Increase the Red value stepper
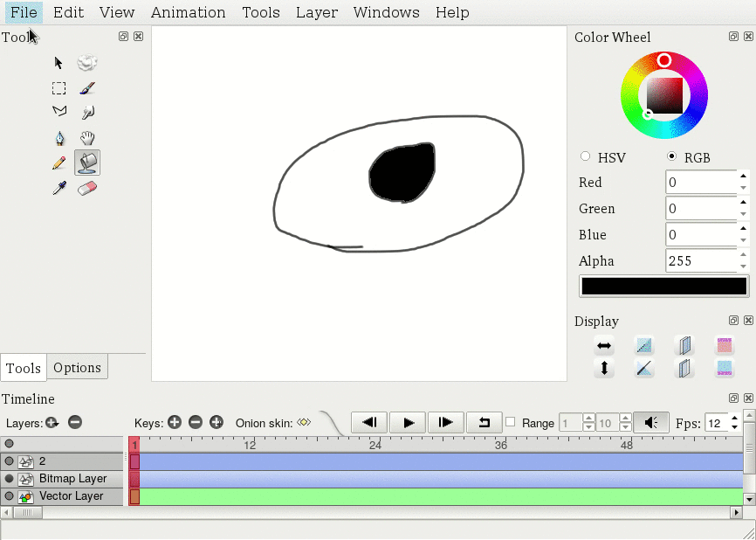 [x=743, y=177]
